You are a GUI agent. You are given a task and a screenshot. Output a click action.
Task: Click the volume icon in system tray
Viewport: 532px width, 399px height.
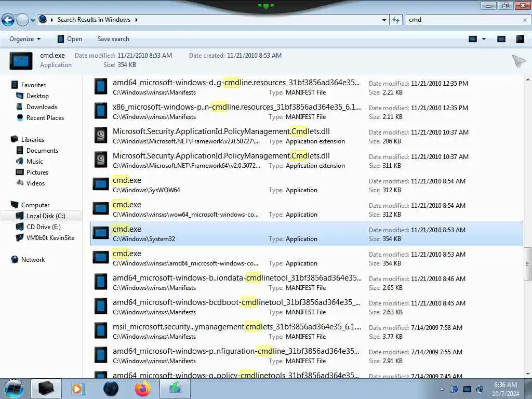pos(480,389)
